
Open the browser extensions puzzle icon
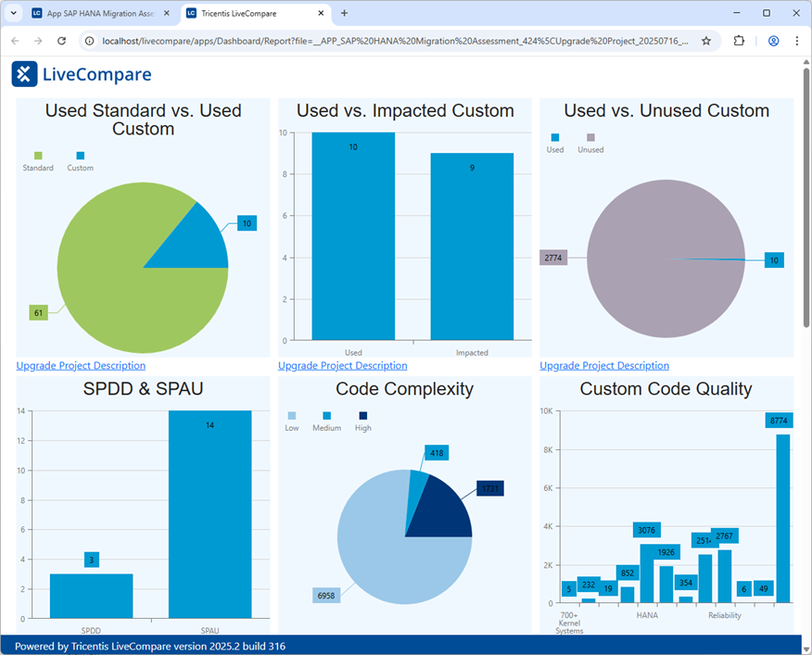point(740,41)
